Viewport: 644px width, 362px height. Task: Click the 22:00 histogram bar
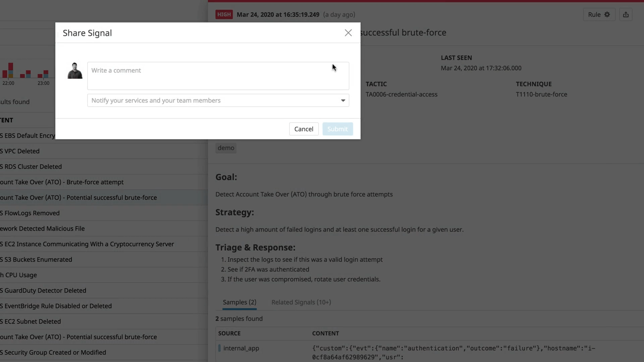(11, 70)
